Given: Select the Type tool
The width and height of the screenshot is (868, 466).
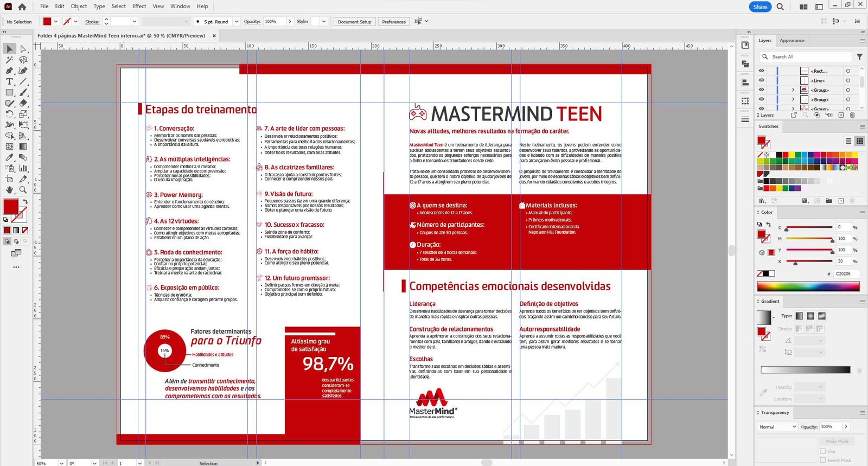Looking at the screenshot, I should (x=10, y=81).
